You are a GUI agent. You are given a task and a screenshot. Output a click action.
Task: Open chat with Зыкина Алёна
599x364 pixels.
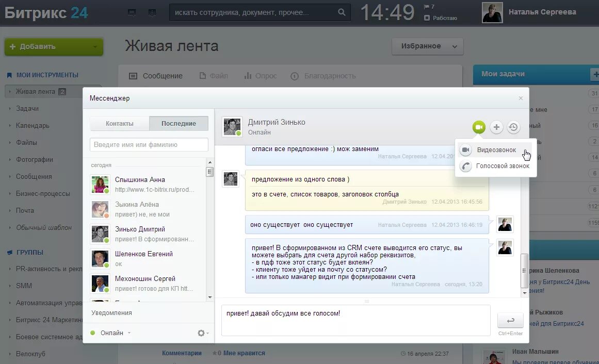(148, 209)
